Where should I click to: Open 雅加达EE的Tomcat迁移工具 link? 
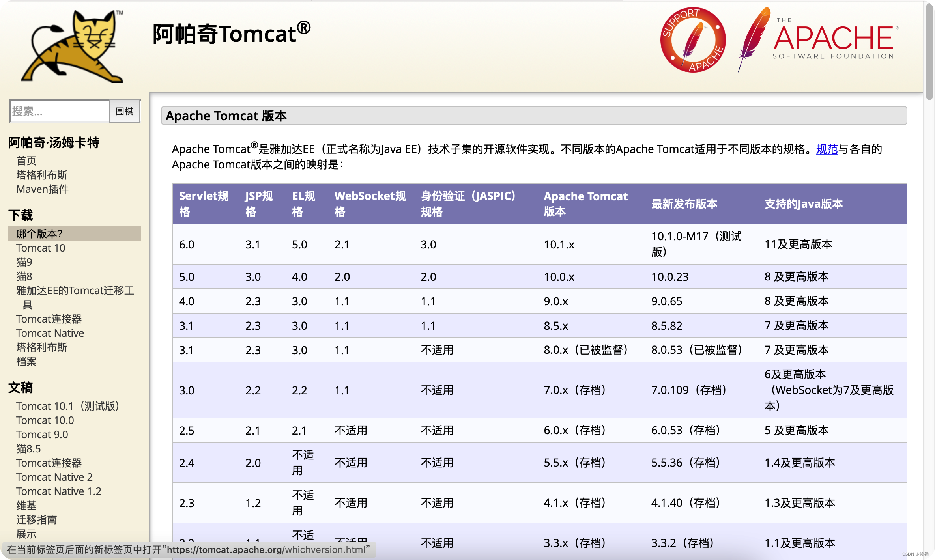coord(75,291)
